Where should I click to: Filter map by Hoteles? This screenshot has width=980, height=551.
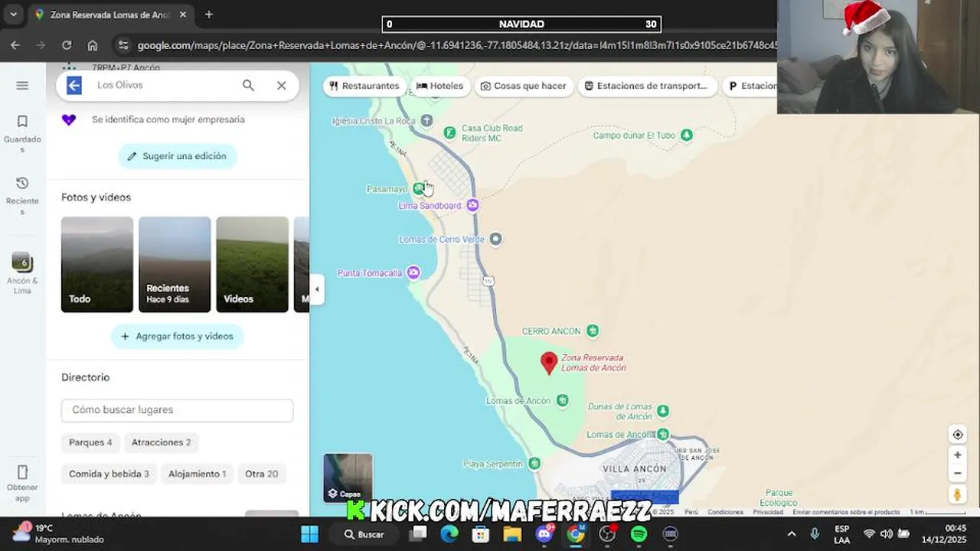tap(440, 86)
